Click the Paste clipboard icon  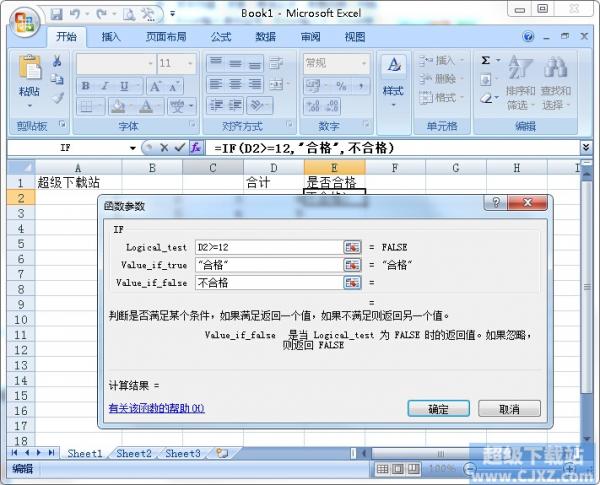pos(29,68)
